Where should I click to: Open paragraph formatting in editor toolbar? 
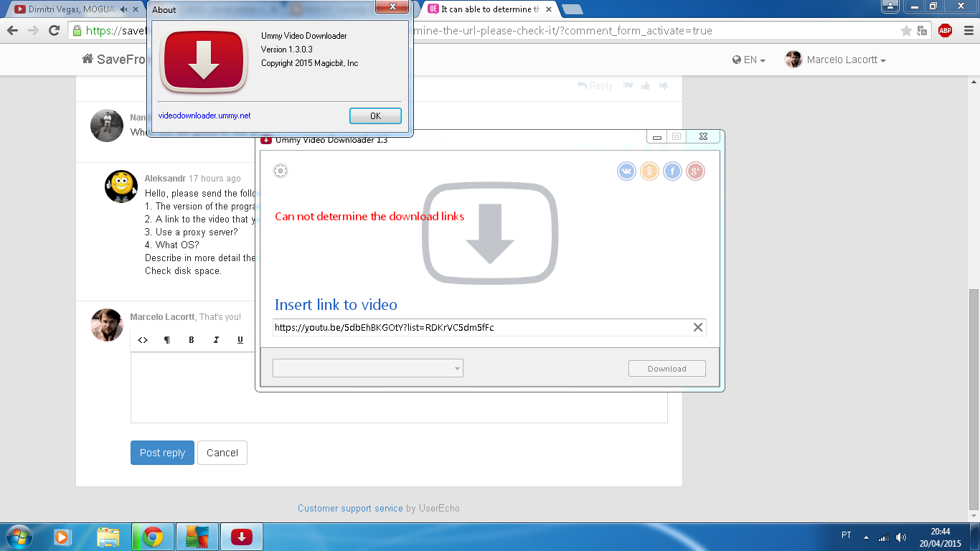click(167, 340)
